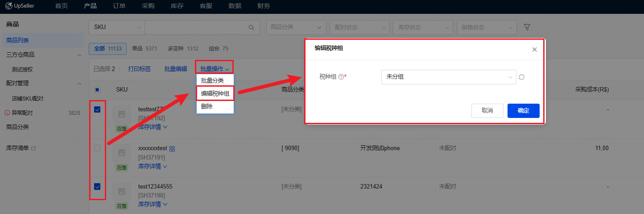The height and width of the screenshot is (214, 644).
Task: Click the test12344555 product image placeholder
Action: point(121,191)
